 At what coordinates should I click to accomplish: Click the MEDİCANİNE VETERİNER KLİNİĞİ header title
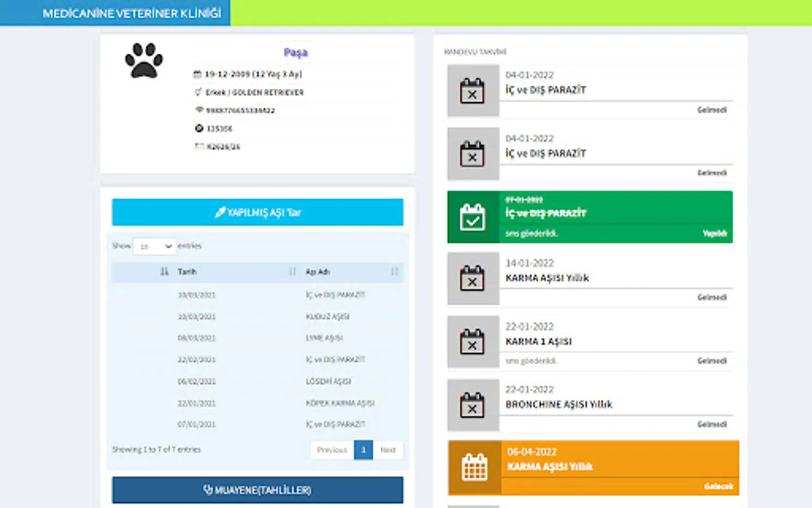point(132,13)
